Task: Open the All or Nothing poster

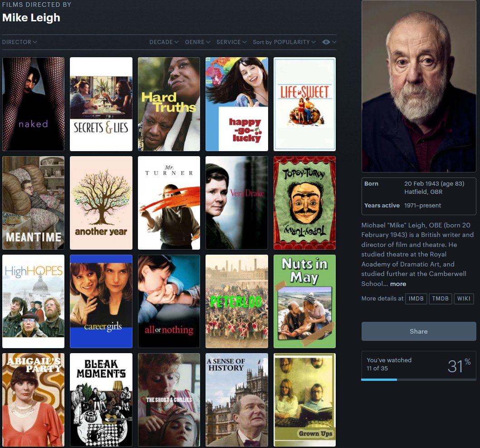Action: click(169, 301)
